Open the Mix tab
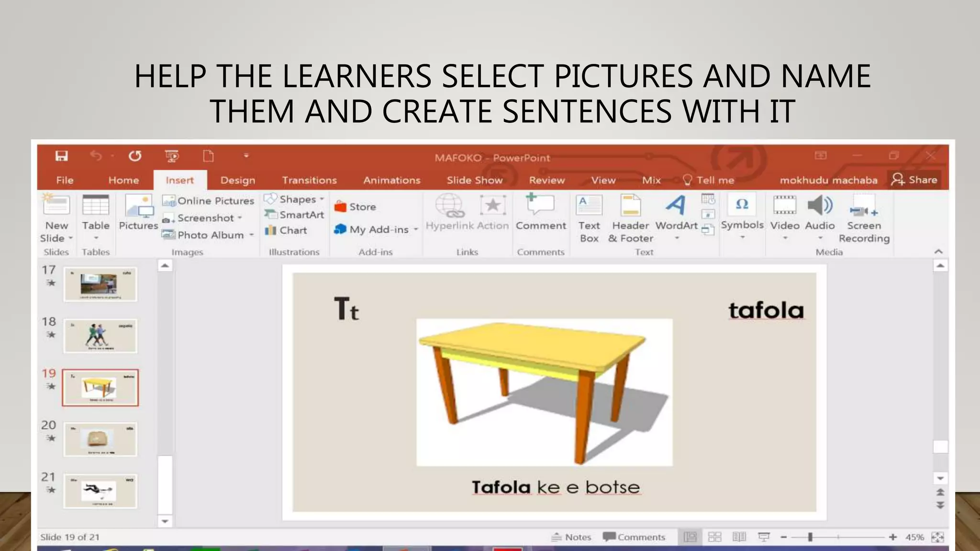 click(651, 180)
